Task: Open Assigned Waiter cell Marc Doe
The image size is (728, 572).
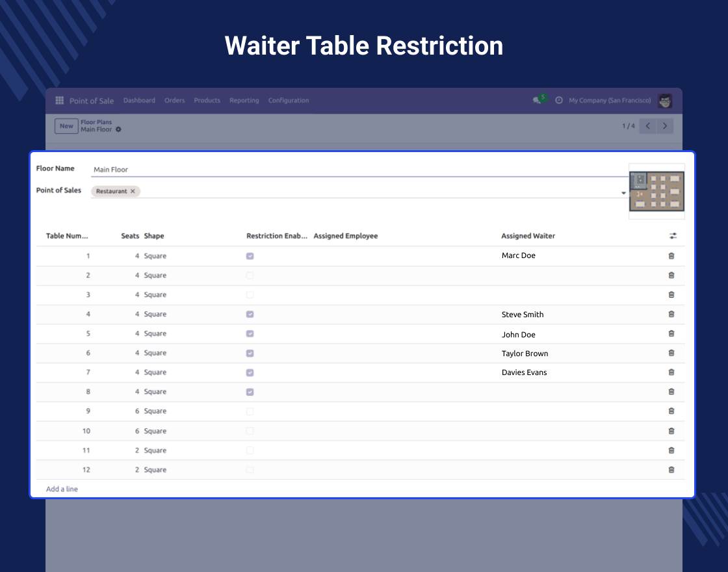Action: click(x=518, y=255)
